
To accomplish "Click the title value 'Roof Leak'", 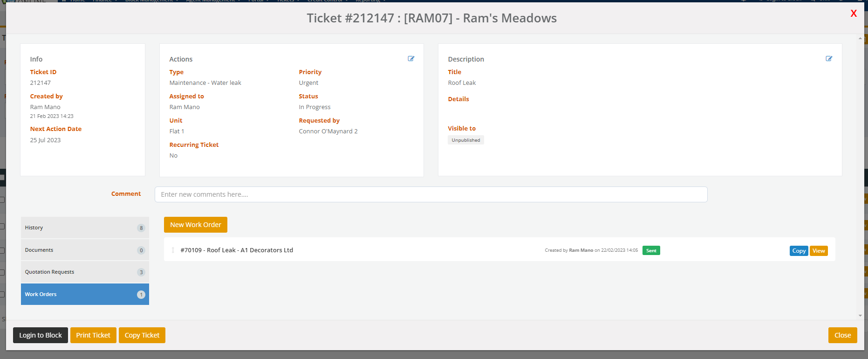I will click(x=462, y=83).
